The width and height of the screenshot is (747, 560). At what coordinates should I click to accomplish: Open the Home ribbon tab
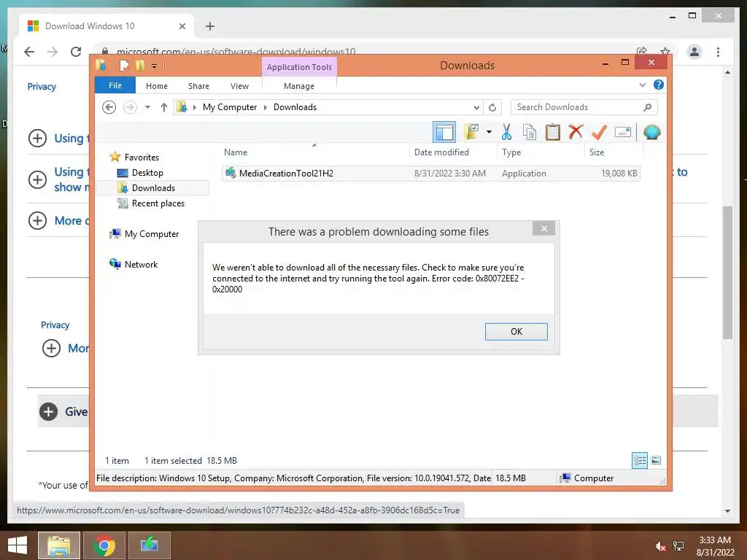[x=157, y=86]
